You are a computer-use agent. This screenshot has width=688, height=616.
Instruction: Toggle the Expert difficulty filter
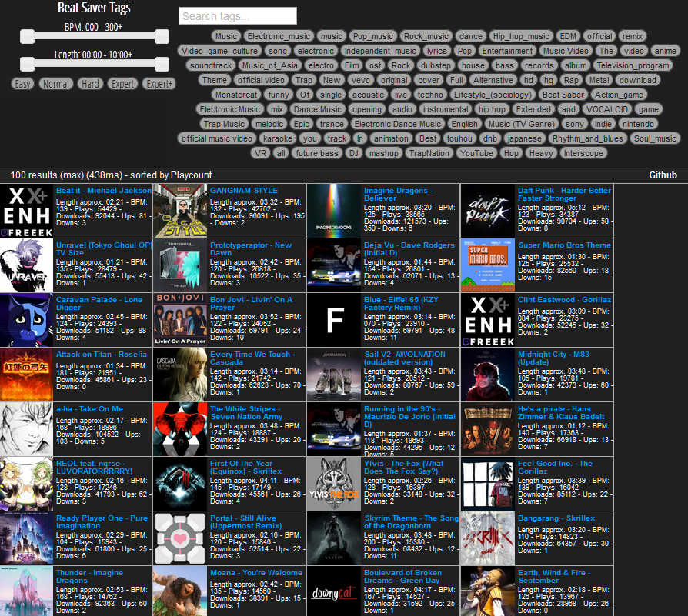coord(122,84)
